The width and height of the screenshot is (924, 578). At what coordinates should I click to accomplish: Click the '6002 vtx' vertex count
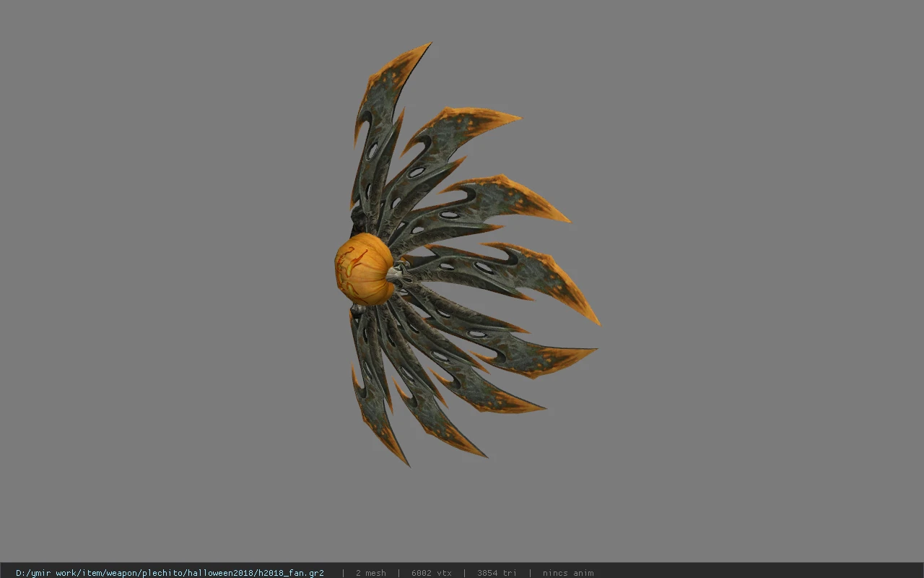click(x=432, y=573)
